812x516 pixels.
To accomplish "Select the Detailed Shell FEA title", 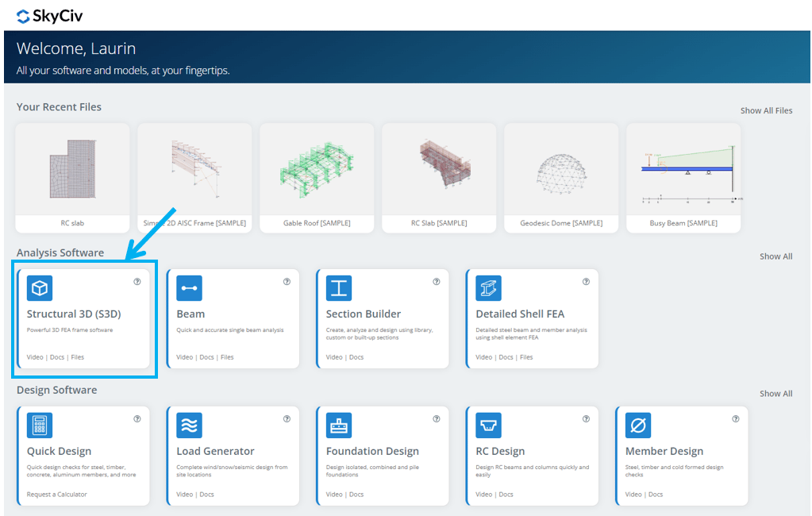I will pyautogui.click(x=520, y=314).
